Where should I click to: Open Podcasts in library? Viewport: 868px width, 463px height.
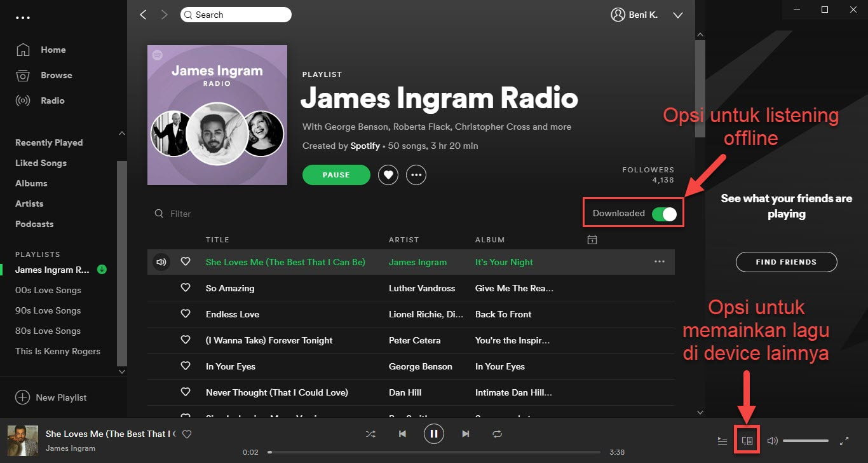click(x=34, y=224)
